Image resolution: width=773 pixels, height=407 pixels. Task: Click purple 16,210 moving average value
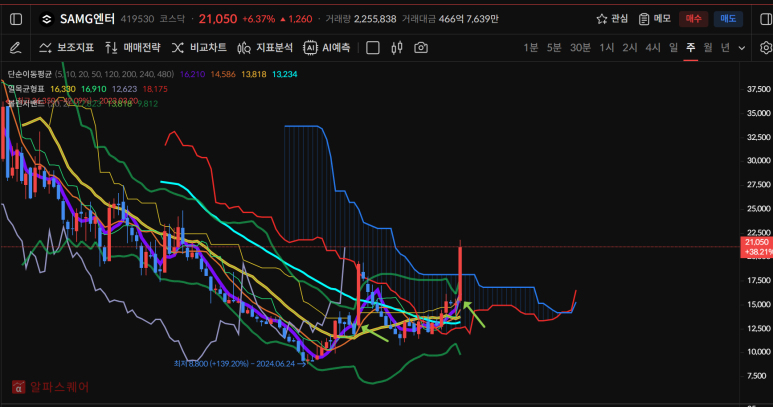(192, 74)
